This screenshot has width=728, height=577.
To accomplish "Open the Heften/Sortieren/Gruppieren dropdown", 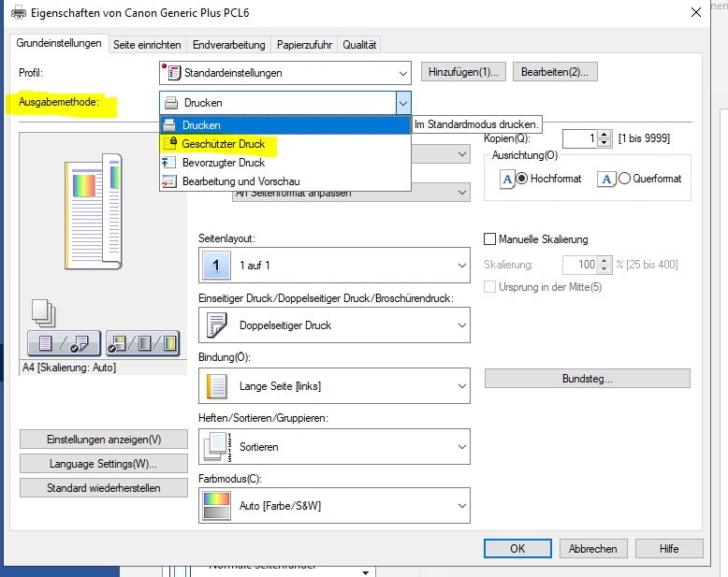I will click(334, 447).
